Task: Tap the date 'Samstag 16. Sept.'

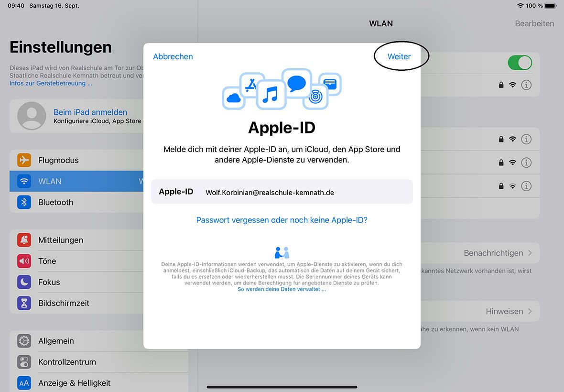Action: 54,6
